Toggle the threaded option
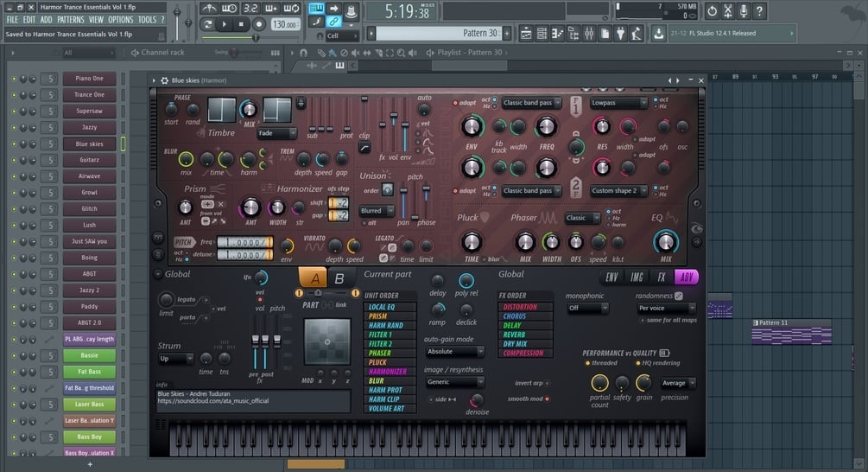The height and width of the screenshot is (472, 868). pos(587,363)
